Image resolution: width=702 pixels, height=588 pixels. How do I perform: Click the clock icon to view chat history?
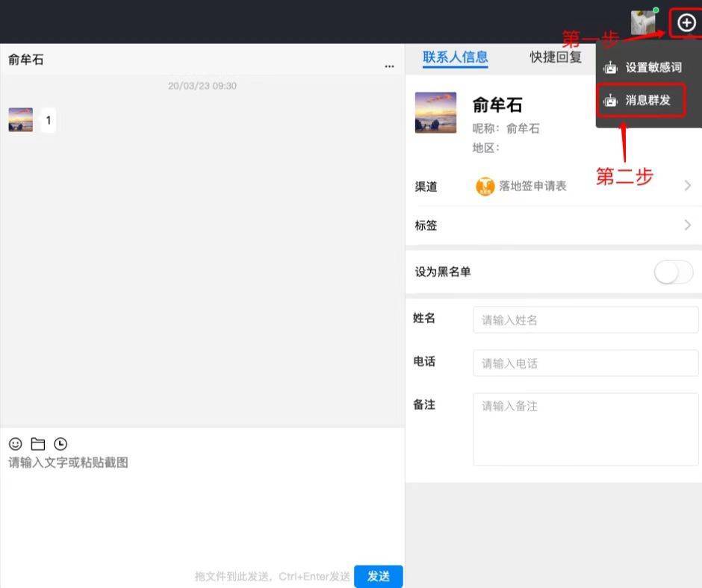60,444
